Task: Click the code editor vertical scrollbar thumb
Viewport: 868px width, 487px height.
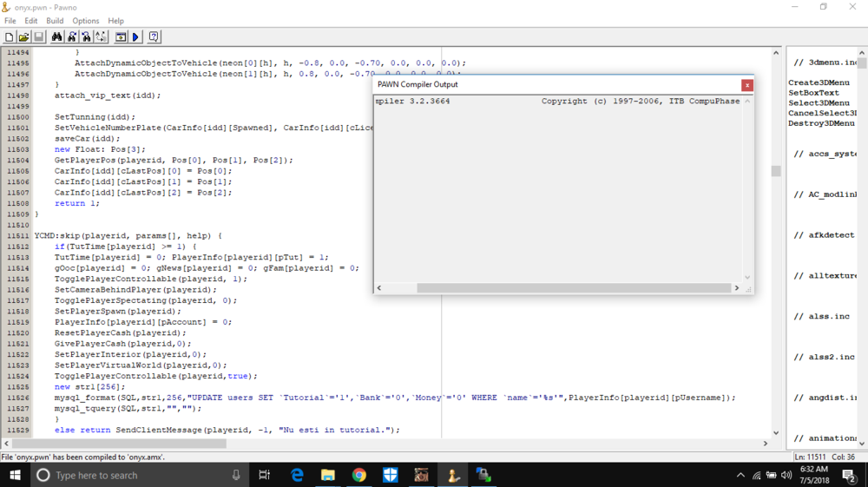Action: coord(775,171)
